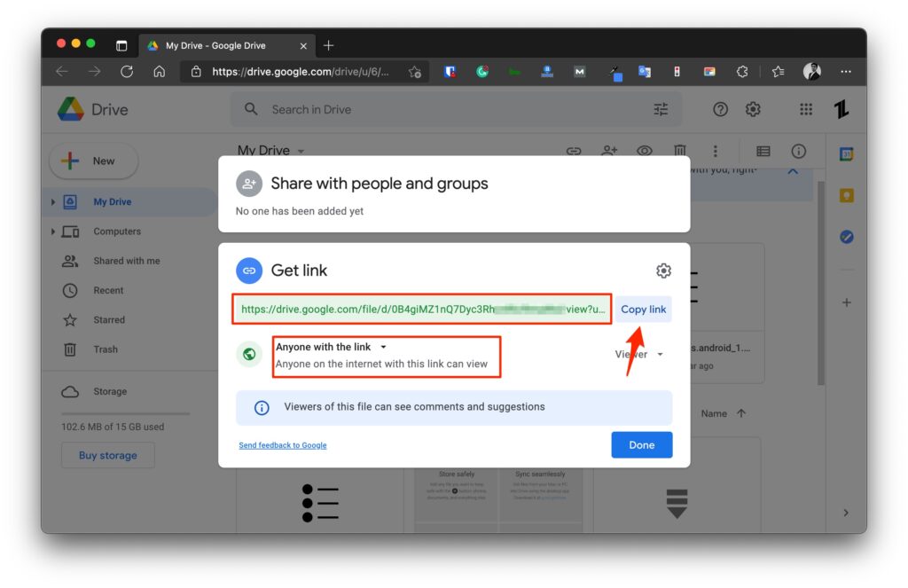Open Google Tasks in the side panel

(x=846, y=236)
